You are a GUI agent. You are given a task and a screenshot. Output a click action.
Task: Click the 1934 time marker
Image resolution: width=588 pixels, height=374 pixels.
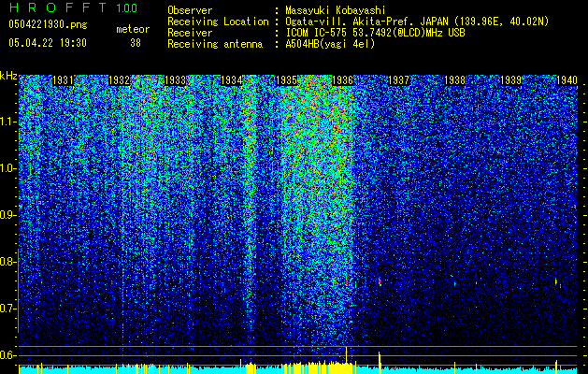coord(232,80)
